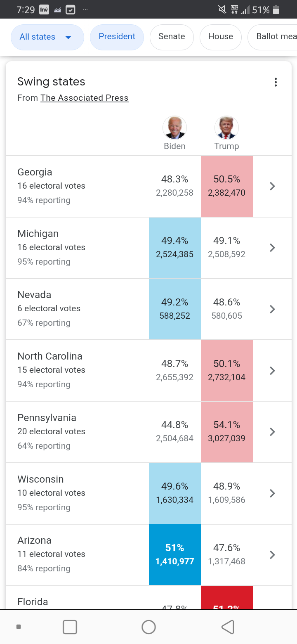
Task: Tap the muted sound icon in the status bar
Action: click(222, 10)
